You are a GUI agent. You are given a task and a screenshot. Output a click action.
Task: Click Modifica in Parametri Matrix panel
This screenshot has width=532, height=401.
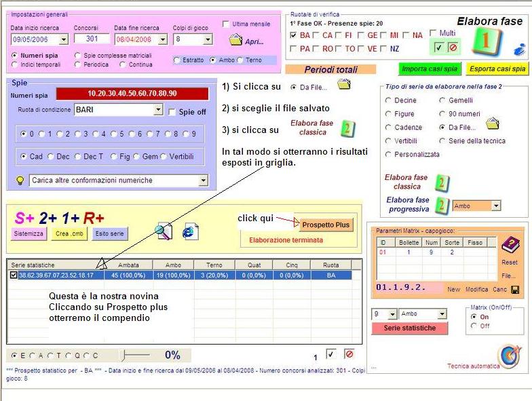476,289
